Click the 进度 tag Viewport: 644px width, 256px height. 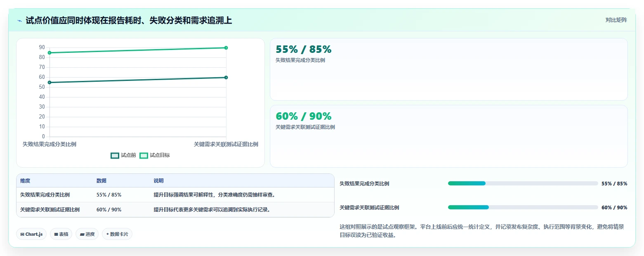(x=87, y=234)
